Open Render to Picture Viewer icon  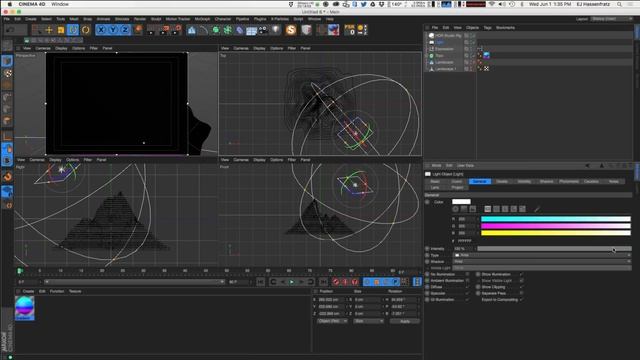[164, 30]
